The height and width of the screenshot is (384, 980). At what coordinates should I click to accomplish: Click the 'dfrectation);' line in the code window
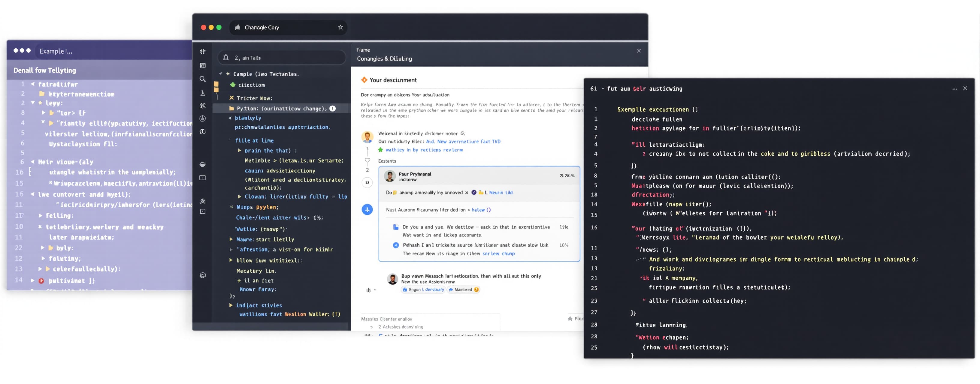coord(653,195)
